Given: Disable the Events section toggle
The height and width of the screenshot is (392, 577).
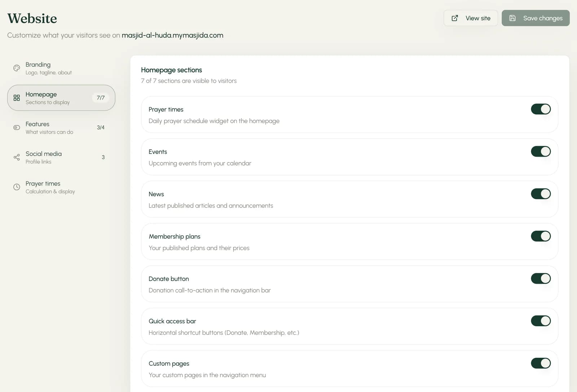Looking at the screenshot, I should tap(541, 151).
